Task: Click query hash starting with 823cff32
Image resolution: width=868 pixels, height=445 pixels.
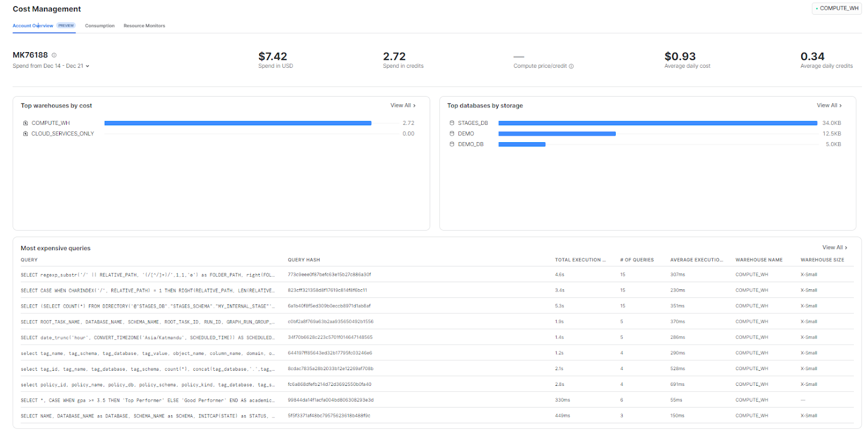Action: click(x=327, y=290)
